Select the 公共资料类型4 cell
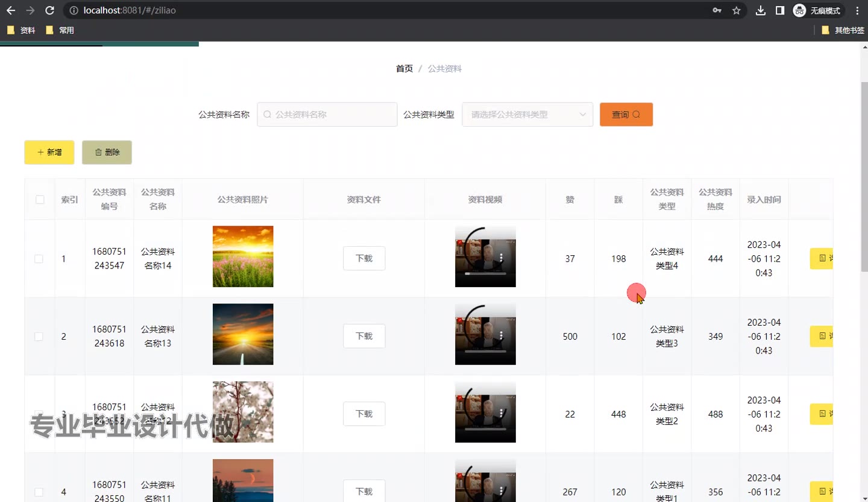 point(667,258)
